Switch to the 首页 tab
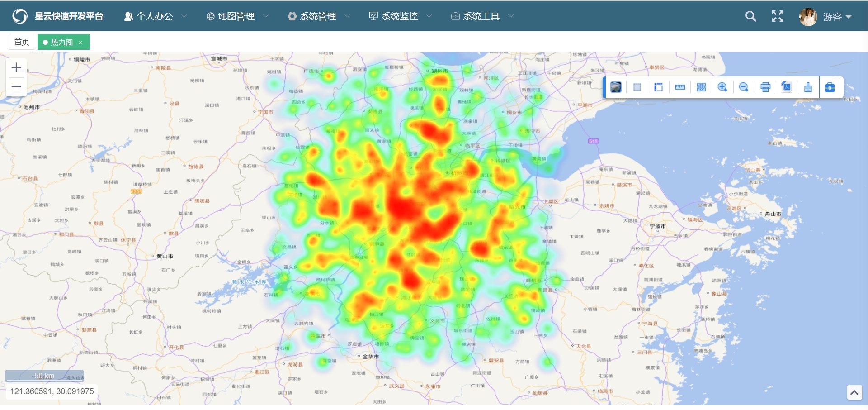Image resolution: width=868 pixels, height=410 pixels. 22,42
